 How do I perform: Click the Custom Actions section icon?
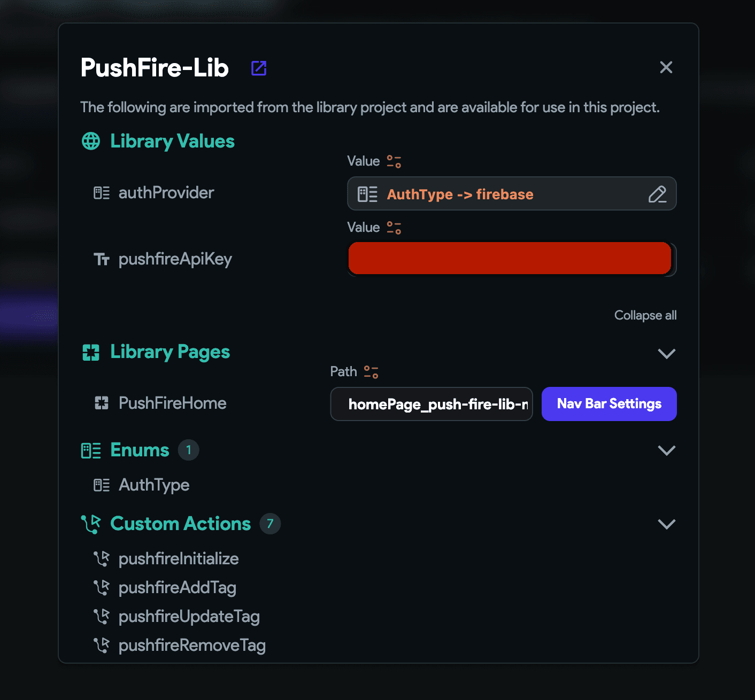(x=91, y=524)
